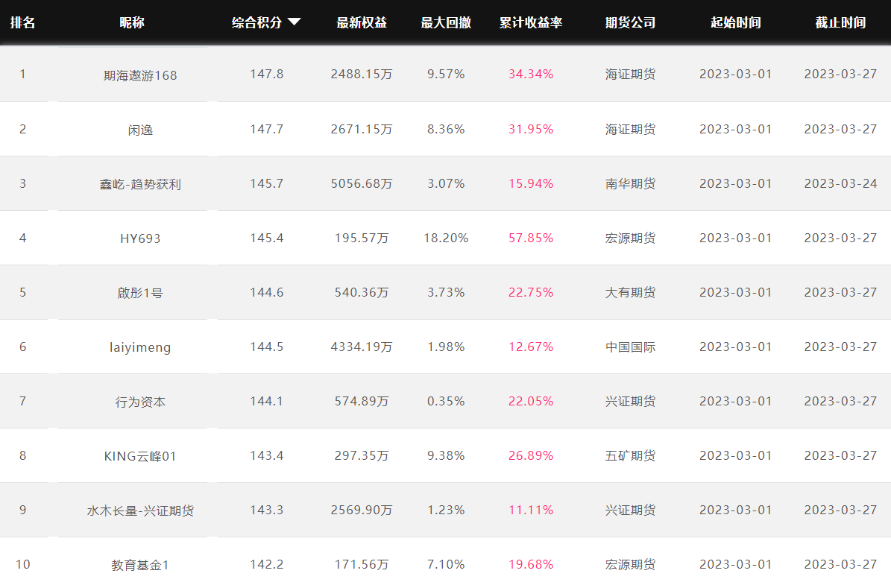
Task: Select return rate 22.75%
Action: [x=531, y=293]
